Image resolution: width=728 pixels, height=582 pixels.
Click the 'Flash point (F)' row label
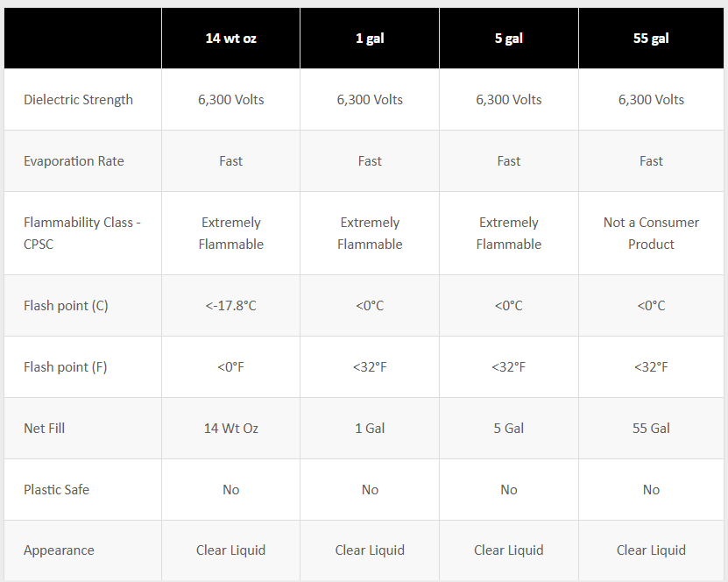[65, 367]
